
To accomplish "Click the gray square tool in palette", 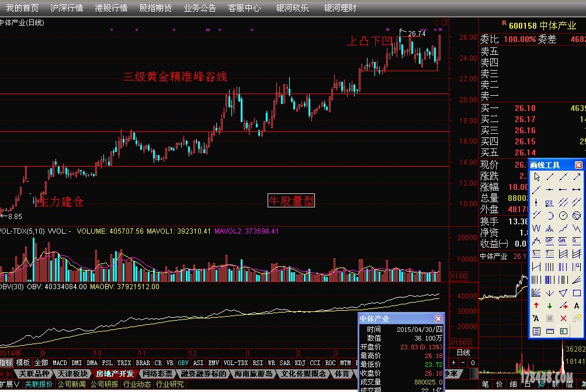I will tap(550, 318).
